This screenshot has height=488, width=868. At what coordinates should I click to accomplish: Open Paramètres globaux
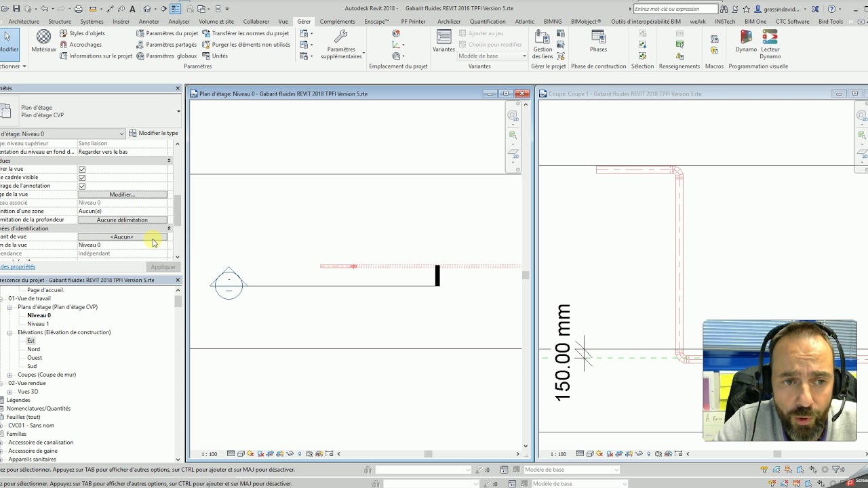tap(166, 56)
